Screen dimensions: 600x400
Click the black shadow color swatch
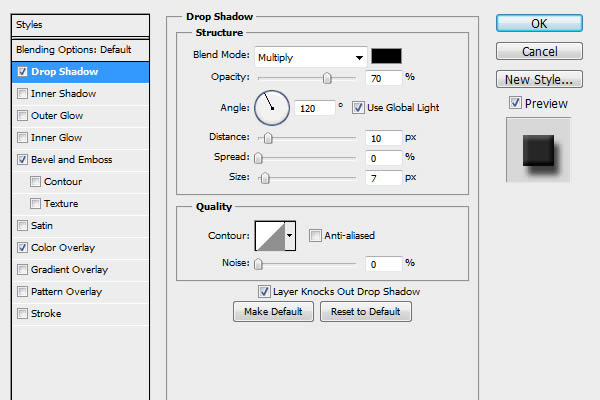pyautogui.click(x=386, y=58)
